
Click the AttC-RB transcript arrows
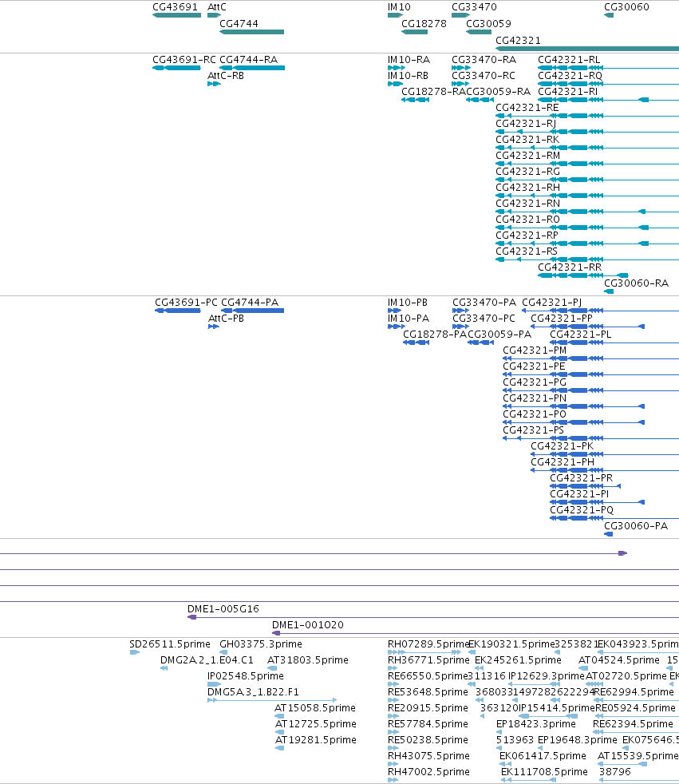coord(215,84)
